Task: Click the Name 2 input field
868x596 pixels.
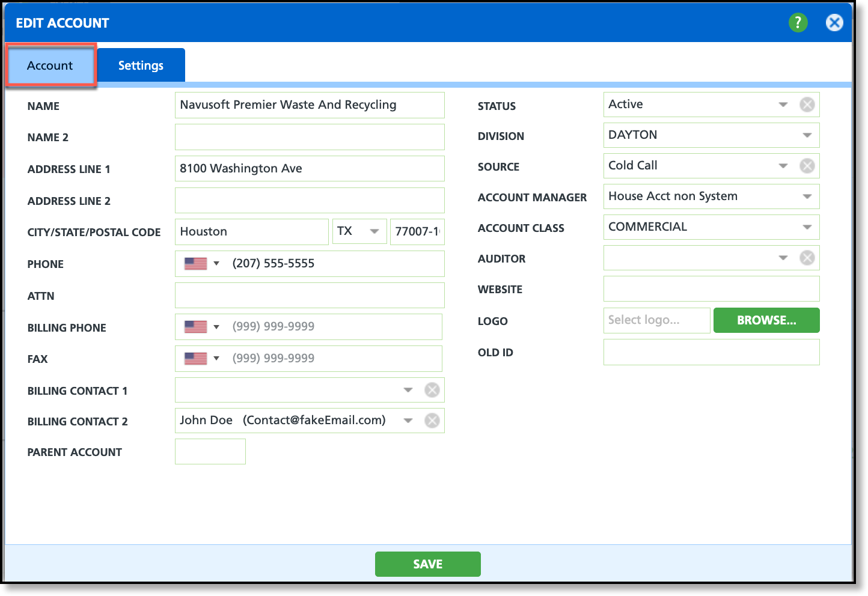Action: click(x=310, y=137)
